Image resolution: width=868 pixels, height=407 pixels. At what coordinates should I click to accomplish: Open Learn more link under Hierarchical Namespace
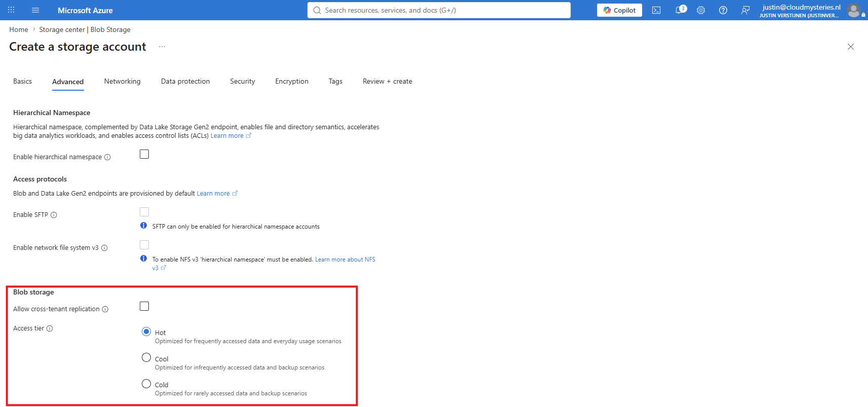[x=227, y=136]
